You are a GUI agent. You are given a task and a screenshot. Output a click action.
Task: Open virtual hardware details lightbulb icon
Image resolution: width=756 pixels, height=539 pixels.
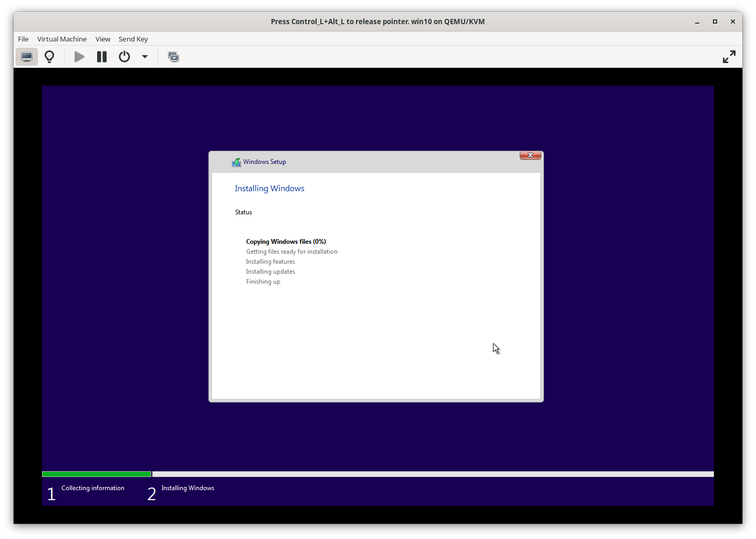pos(49,57)
